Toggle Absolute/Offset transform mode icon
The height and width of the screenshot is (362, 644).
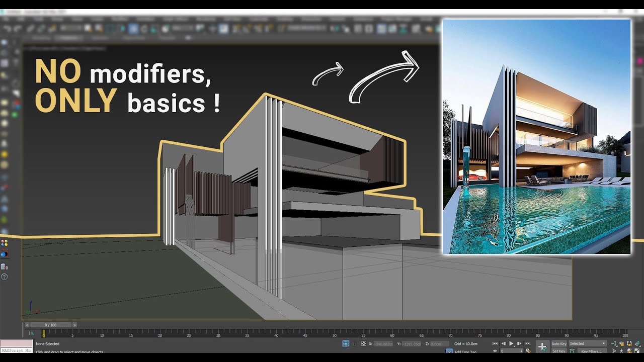click(x=364, y=343)
